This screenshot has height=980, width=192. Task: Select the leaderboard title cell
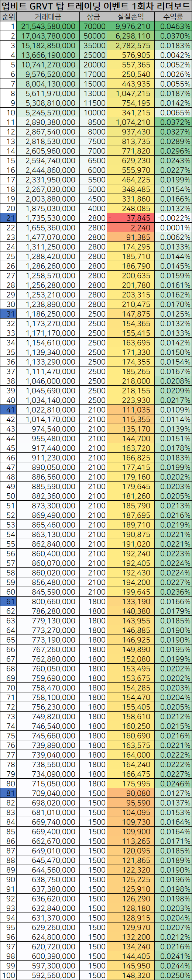click(96, 6)
